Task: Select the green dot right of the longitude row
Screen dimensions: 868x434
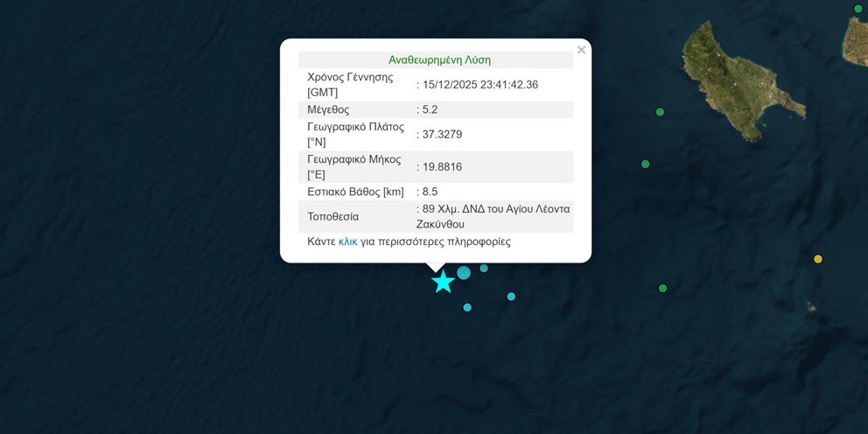Action: click(x=646, y=164)
